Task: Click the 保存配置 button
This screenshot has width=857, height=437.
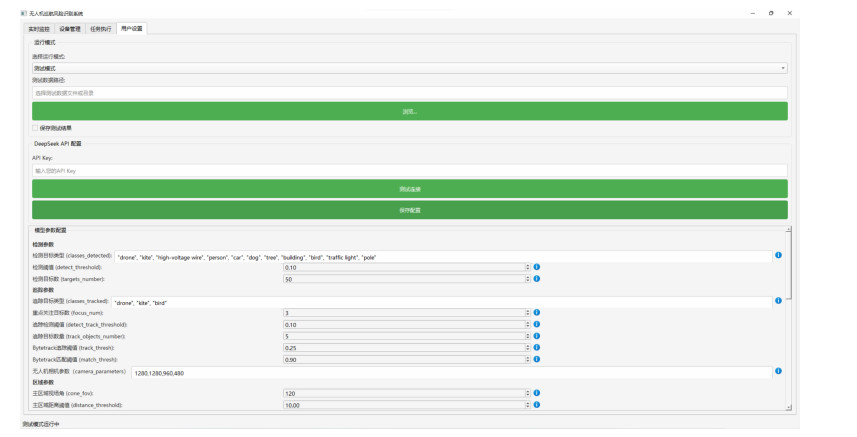Action: [x=409, y=210]
